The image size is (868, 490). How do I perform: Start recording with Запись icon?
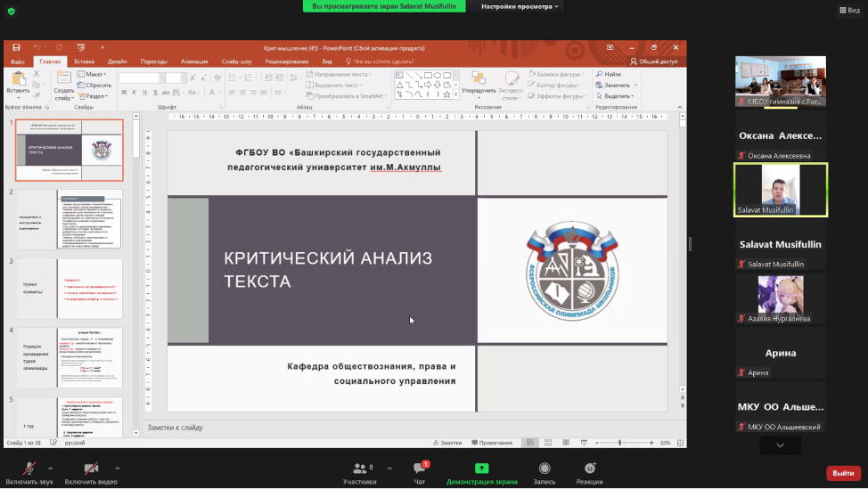click(x=544, y=470)
